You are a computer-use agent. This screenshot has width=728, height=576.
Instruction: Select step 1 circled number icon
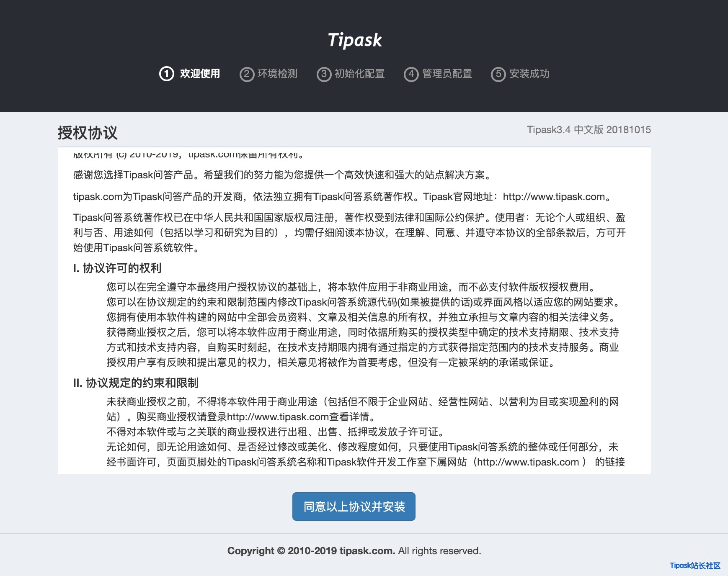167,74
